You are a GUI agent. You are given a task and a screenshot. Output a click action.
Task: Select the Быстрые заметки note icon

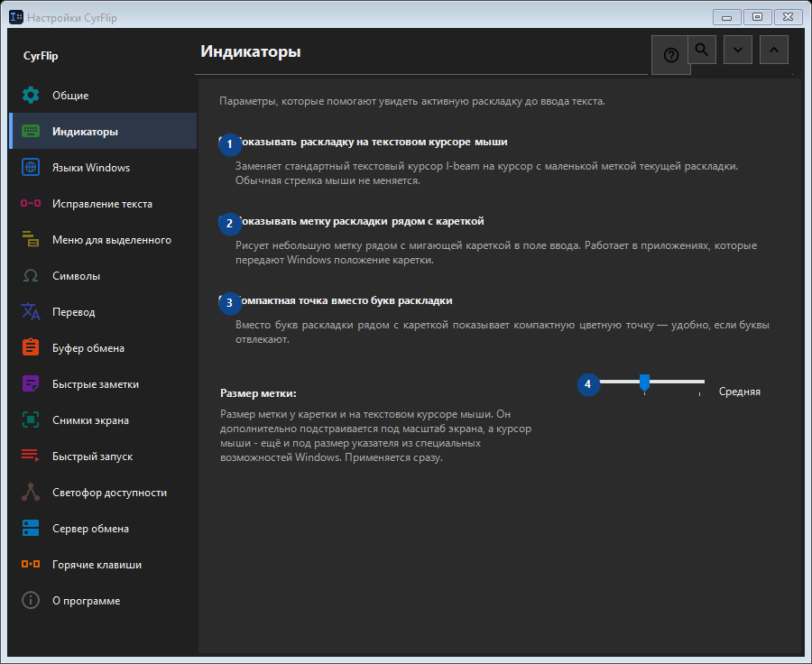pos(31,383)
